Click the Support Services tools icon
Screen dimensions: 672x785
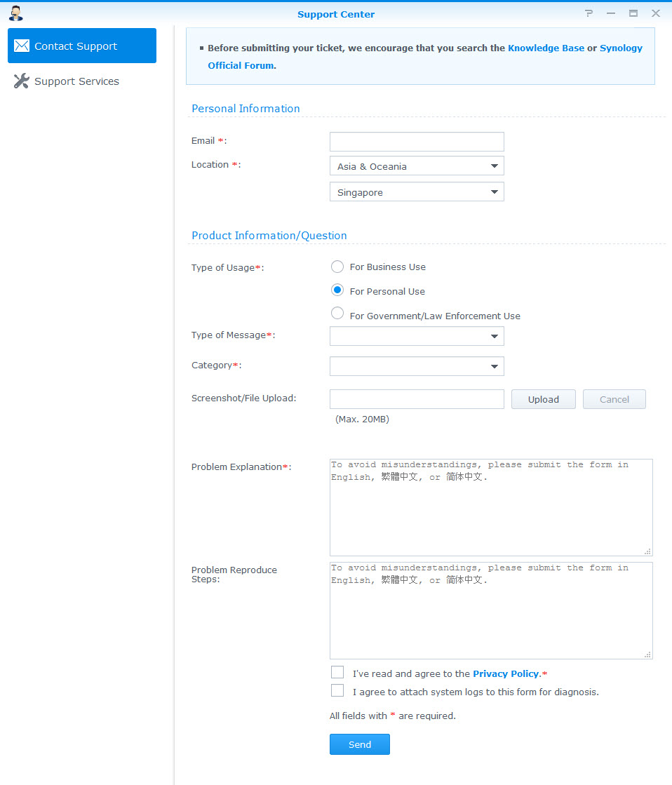(x=22, y=81)
